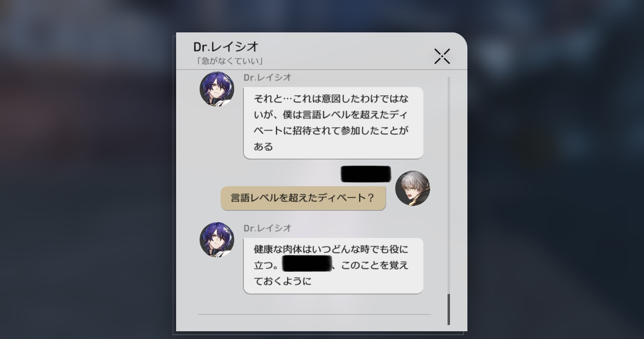The image size is (644, 339).
Task: Click the sender name above first message
Action: coord(268,77)
